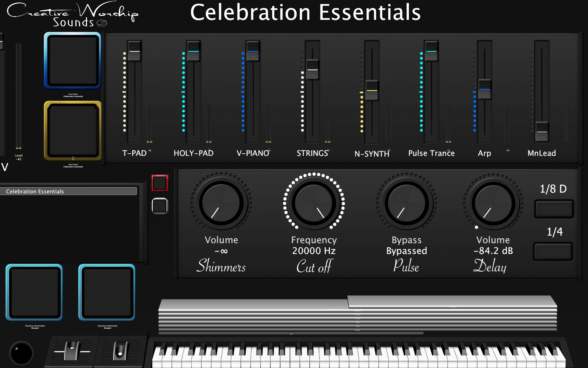Viewport: 588px width, 368px height.
Task: Tap the gold Next Patch pad
Action: tap(73, 130)
